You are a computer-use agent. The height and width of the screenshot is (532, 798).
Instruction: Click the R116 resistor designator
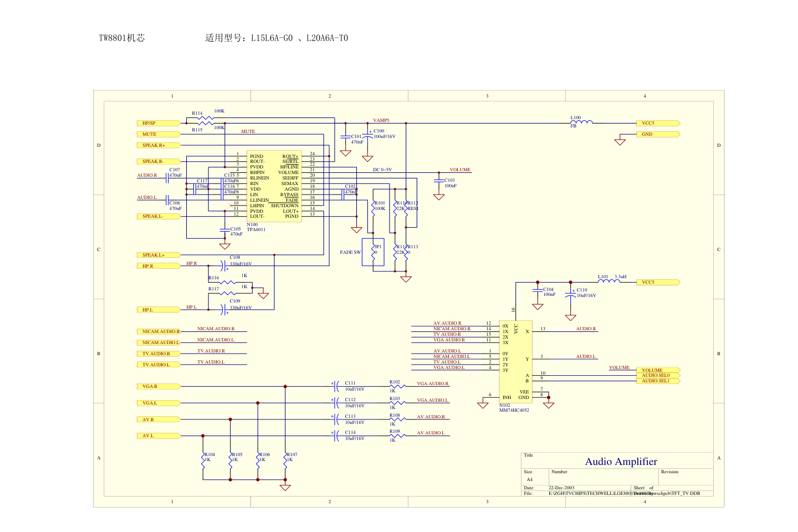coord(214,278)
